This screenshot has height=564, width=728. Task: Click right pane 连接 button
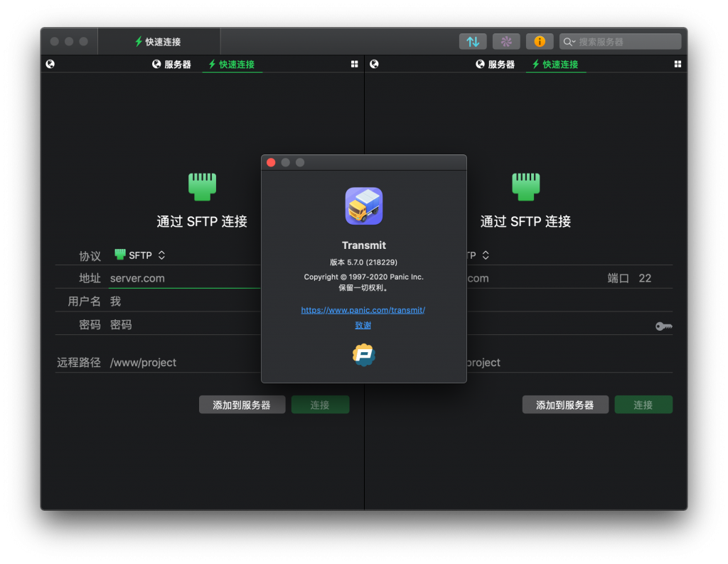coord(643,405)
